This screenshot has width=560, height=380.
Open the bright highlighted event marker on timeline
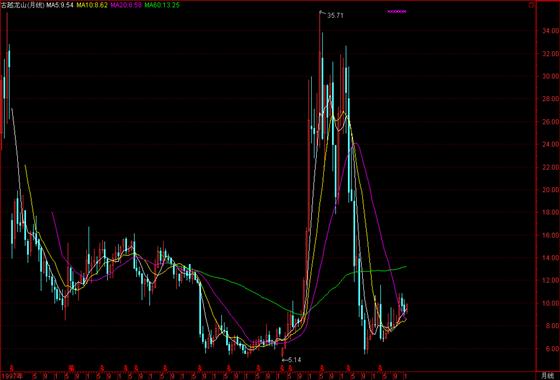pos(72,367)
